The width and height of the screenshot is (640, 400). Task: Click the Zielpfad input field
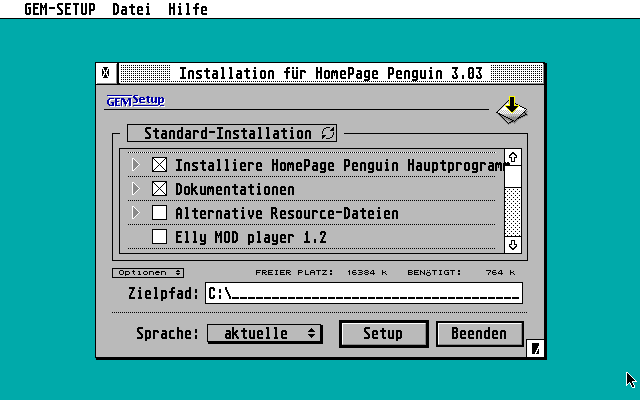point(364,293)
